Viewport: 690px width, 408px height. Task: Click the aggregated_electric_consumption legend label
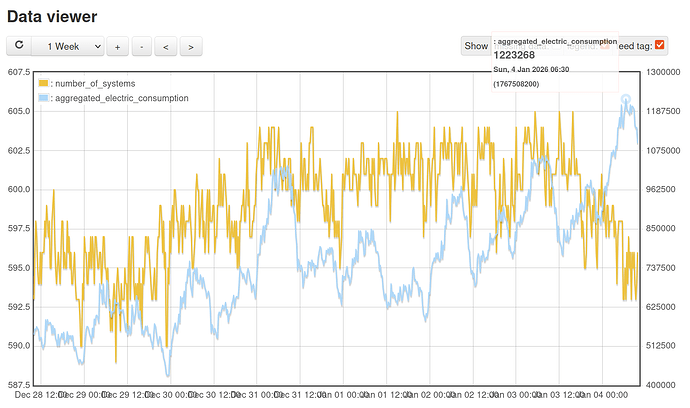(x=121, y=98)
